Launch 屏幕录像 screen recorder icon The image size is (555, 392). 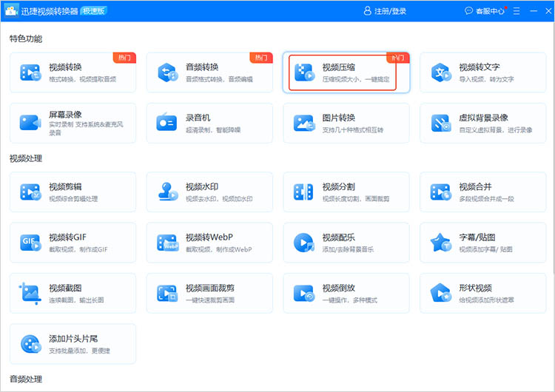30,123
